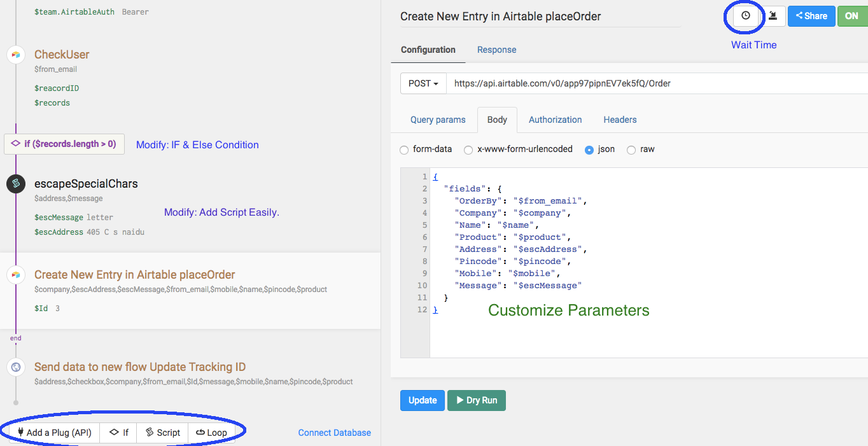This screenshot has height=446, width=868.
Task: Click the escapeSpecialChars script step icon
Action: click(16, 184)
